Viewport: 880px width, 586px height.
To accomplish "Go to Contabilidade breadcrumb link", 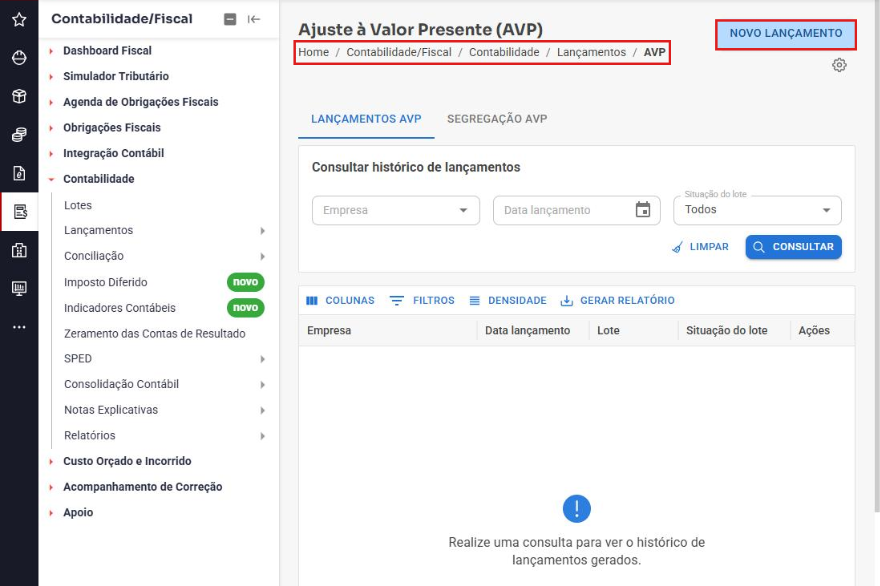I will 504,52.
